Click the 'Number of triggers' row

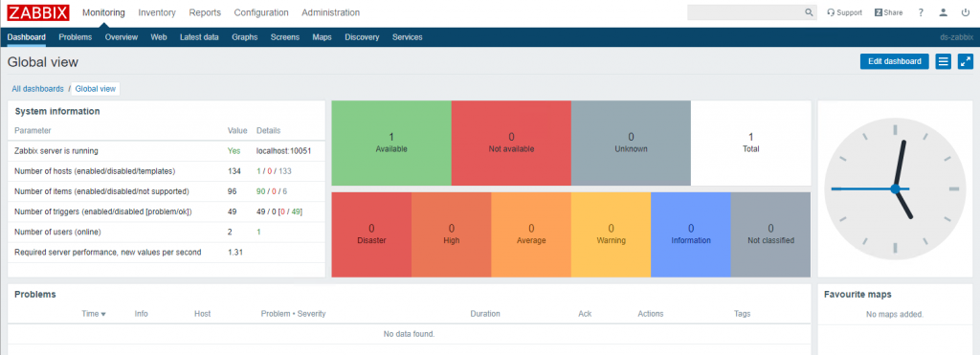[167, 211]
